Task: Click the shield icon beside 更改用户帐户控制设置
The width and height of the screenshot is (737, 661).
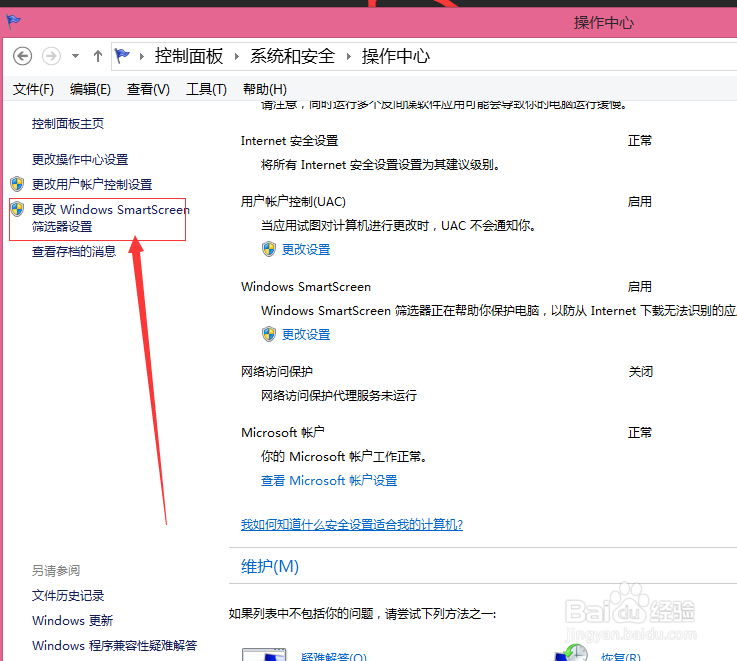Action: pos(17,184)
